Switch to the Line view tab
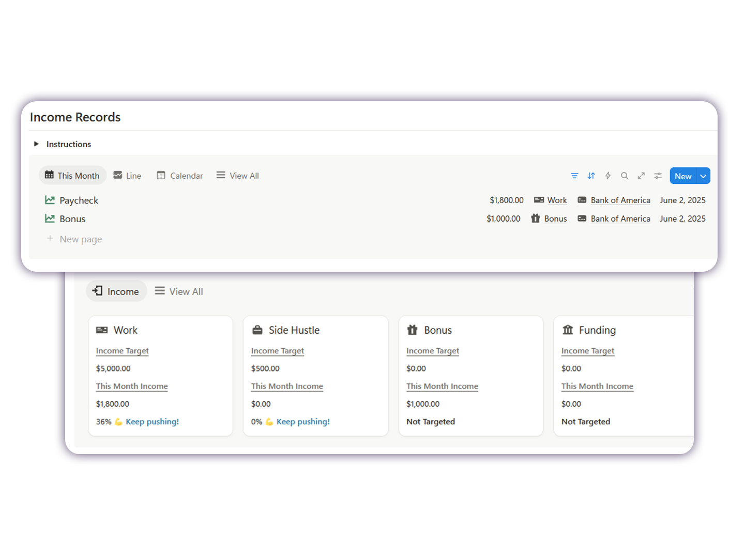 [x=127, y=176]
